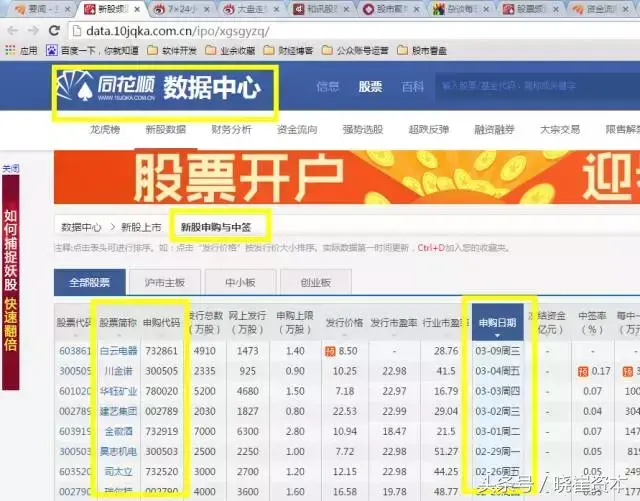Switch to the 和讯股 browser tab
Screen dimensions: 640x501
coord(319,9)
